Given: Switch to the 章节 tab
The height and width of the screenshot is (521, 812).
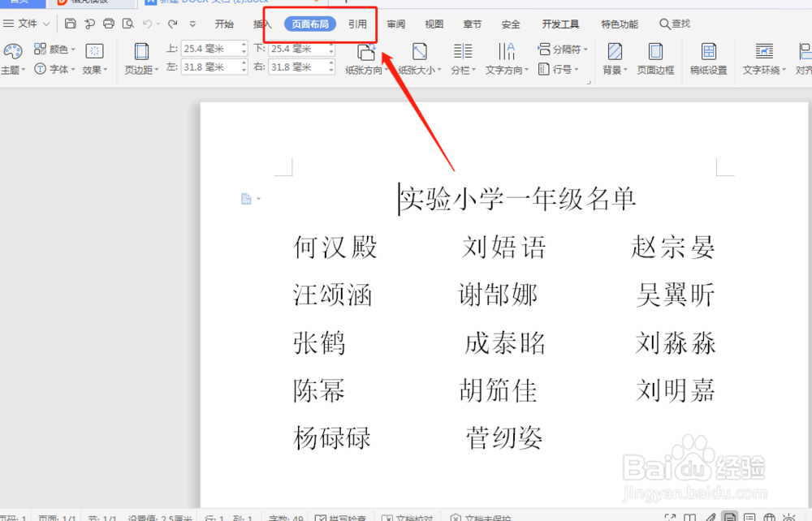Looking at the screenshot, I should [x=473, y=24].
